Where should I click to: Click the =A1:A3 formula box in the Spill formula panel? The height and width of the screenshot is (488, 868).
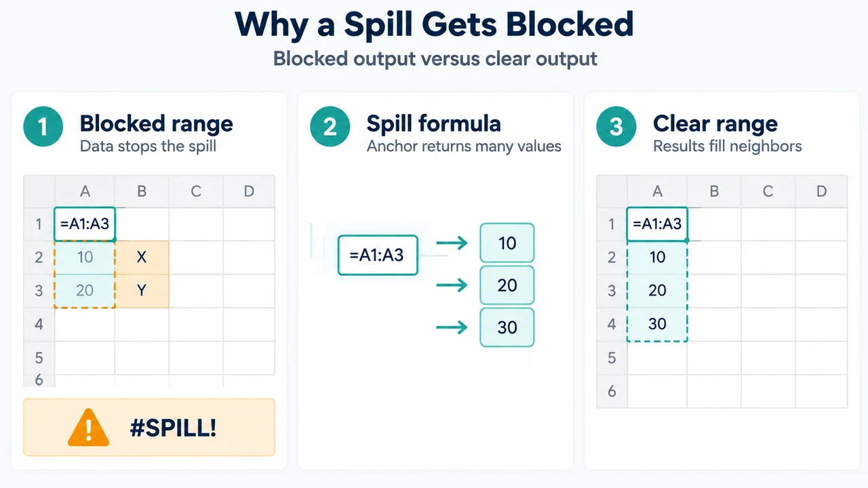378,255
